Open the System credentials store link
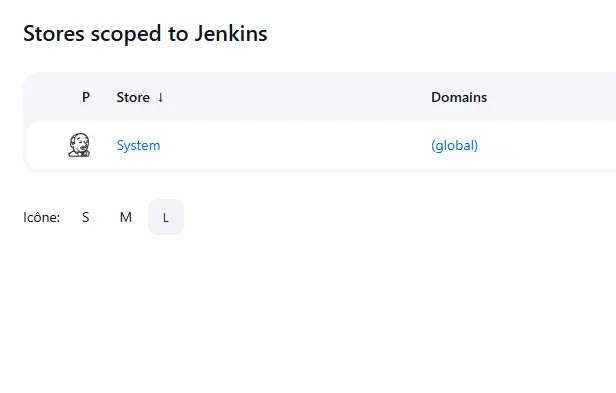Viewport: 616px width, 393px height. (x=138, y=145)
